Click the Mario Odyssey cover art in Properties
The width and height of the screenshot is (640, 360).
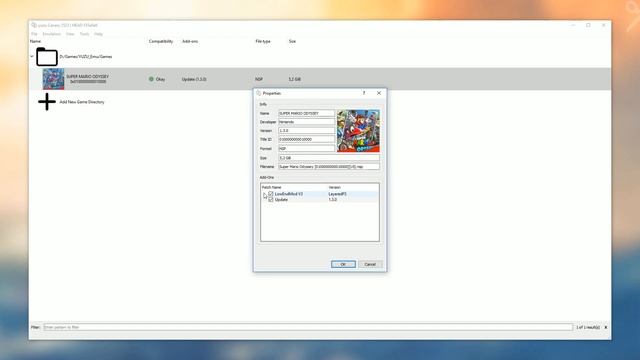pyautogui.click(x=358, y=131)
